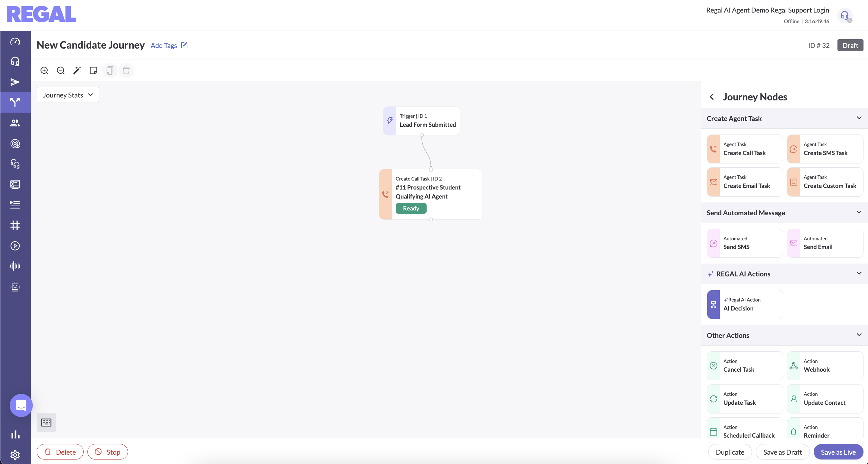Open the Journey Stats dropdown
This screenshot has width=868, height=464.
point(68,95)
